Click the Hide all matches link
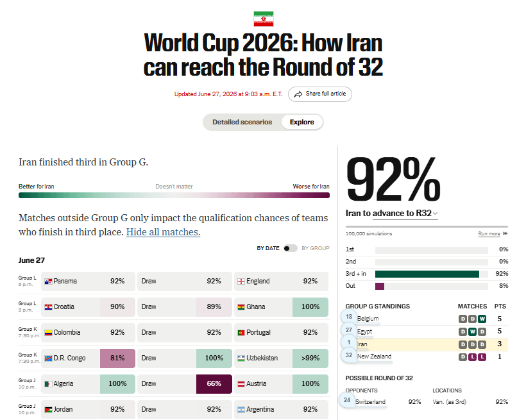The width and height of the screenshot is (526, 420). coord(163,232)
